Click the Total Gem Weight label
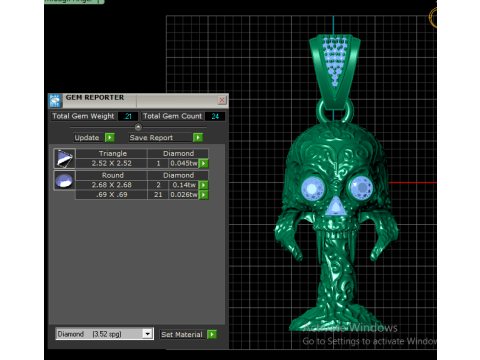Screen dimensions: 480x360 point(83,116)
